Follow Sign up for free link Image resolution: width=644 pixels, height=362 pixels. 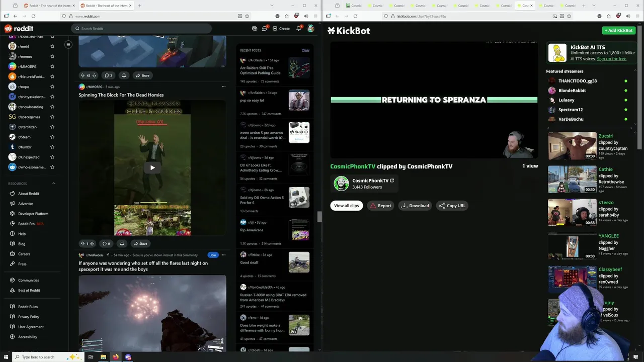(611, 59)
